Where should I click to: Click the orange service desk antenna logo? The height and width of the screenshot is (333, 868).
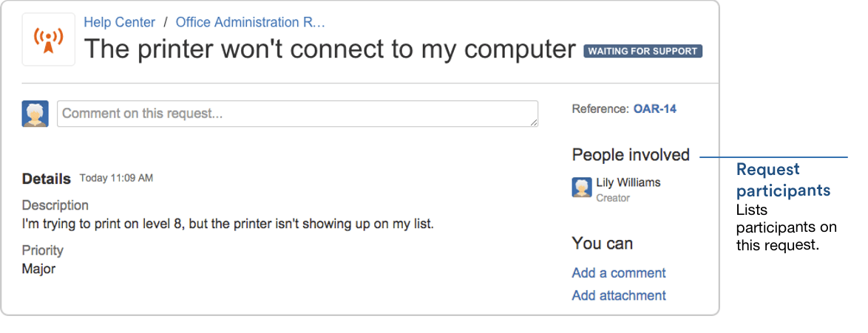coord(48,40)
